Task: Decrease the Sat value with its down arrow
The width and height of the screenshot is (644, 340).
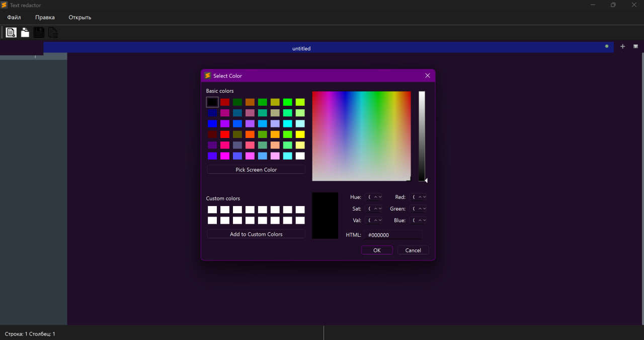Action: (x=380, y=209)
